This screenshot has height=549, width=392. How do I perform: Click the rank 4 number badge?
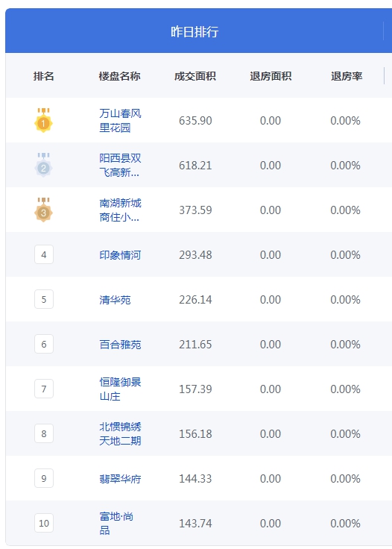(x=44, y=254)
